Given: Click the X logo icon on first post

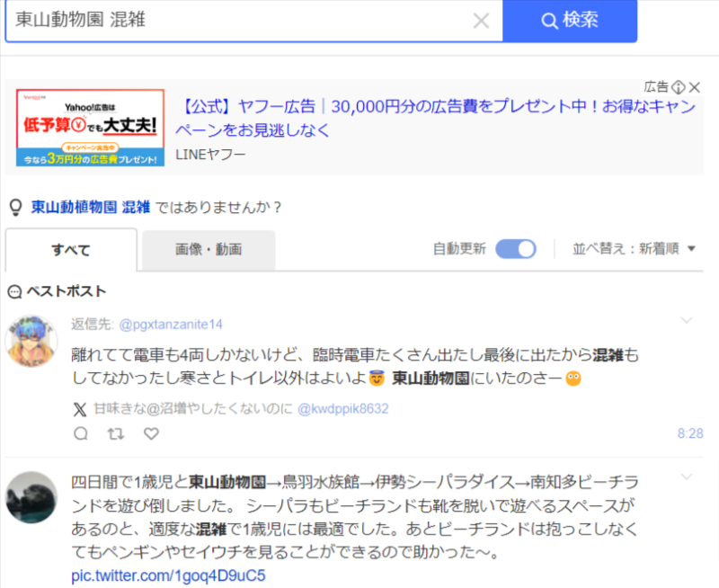Looking at the screenshot, I should tap(80, 409).
